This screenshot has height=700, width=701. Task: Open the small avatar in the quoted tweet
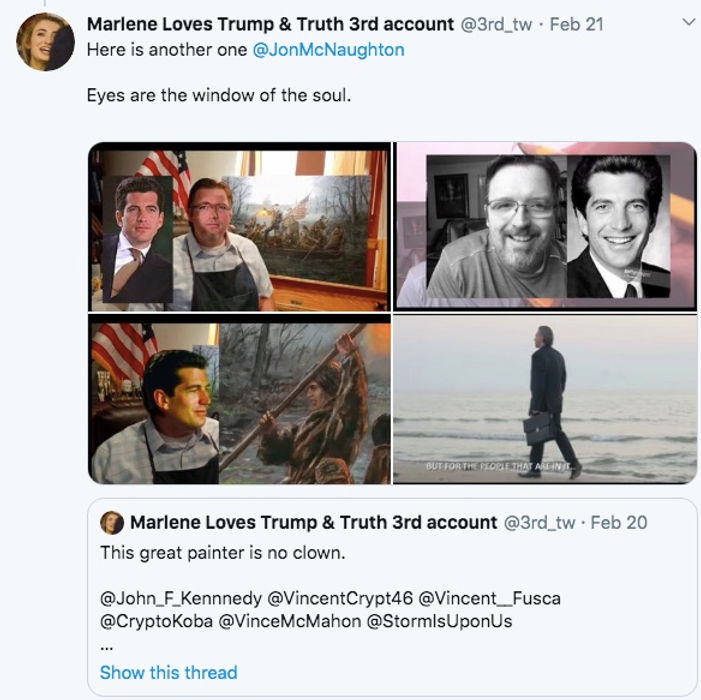pos(112,523)
